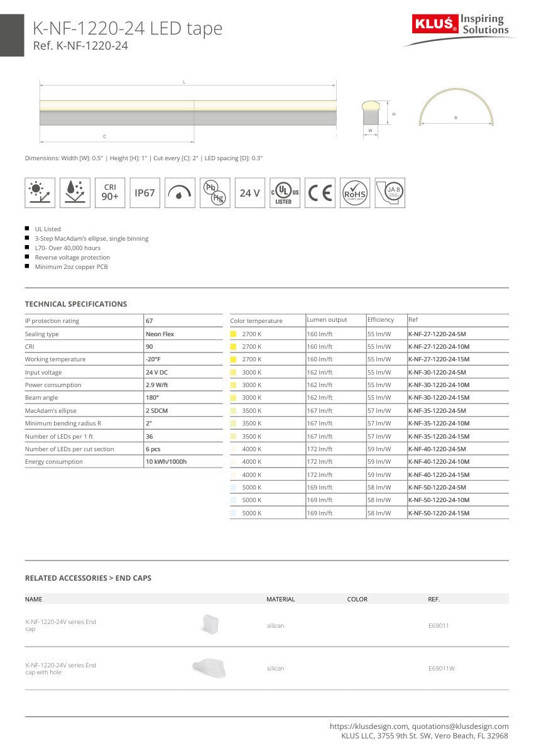Click the Minimum bending radius R label
This screenshot has height=756, width=534.
tap(63, 423)
